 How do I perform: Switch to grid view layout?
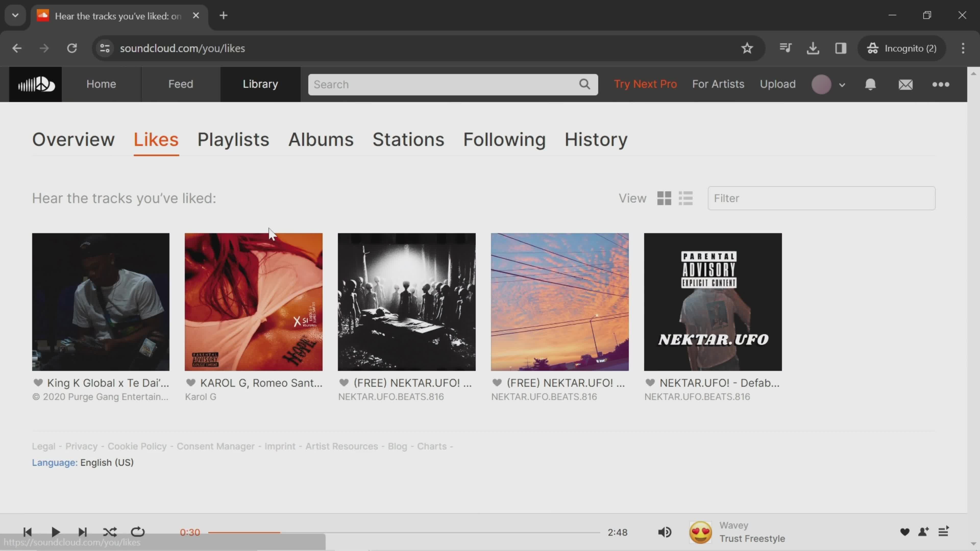click(x=664, y=197)
